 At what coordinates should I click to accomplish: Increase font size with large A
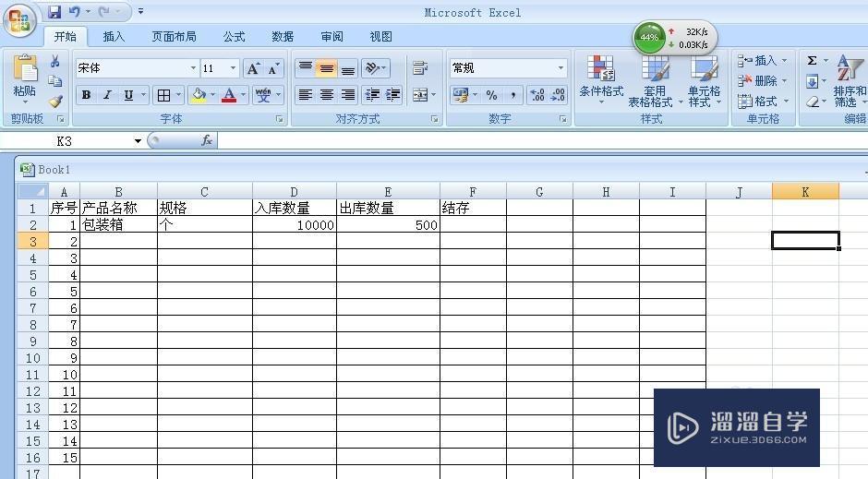pos(253,68)
